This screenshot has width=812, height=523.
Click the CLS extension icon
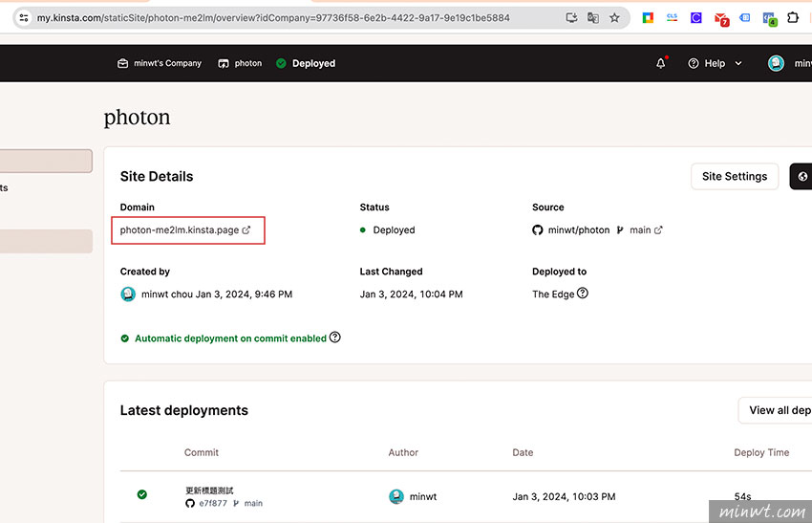(x=673, y=18)
